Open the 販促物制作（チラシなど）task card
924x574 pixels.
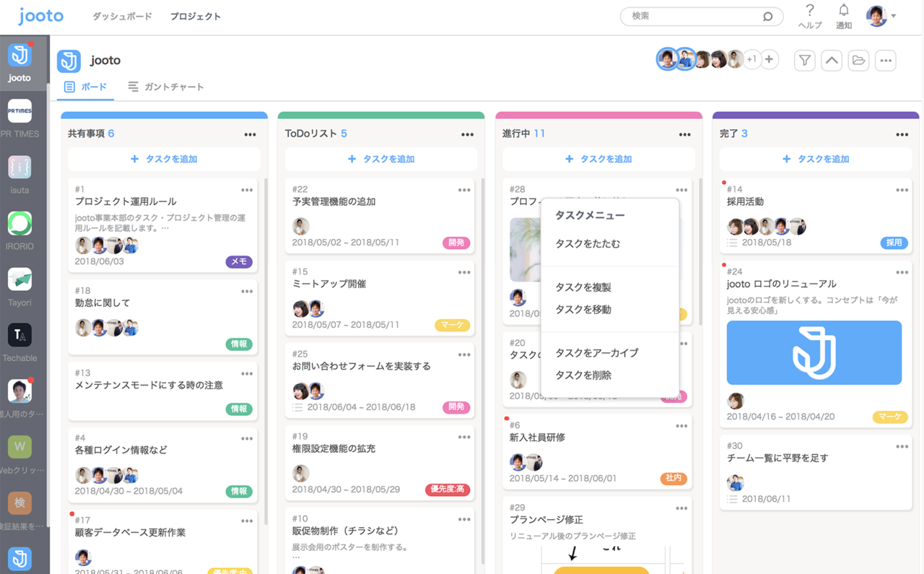pyautogui.click(x=380, y=541)
